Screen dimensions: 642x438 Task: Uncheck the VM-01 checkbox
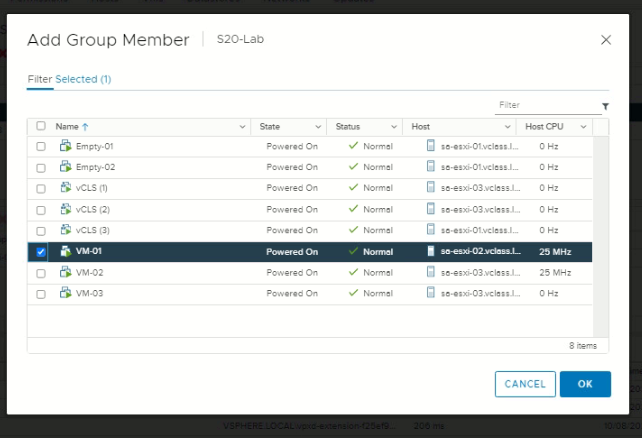pos(41,252)
